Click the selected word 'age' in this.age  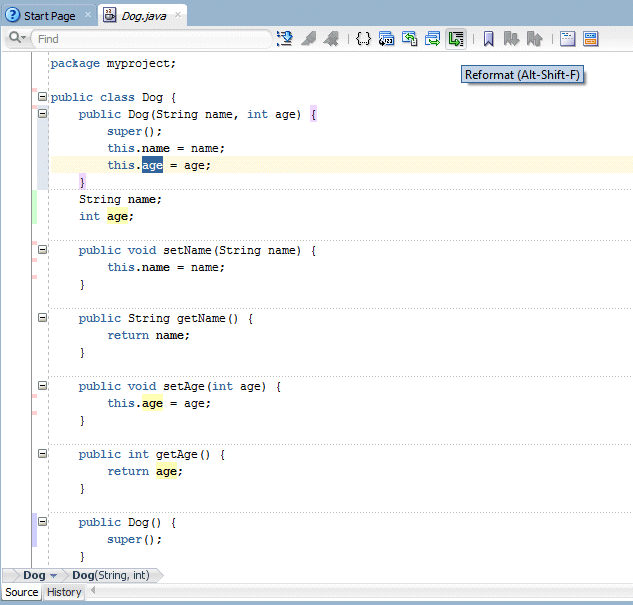pos(152,165)
